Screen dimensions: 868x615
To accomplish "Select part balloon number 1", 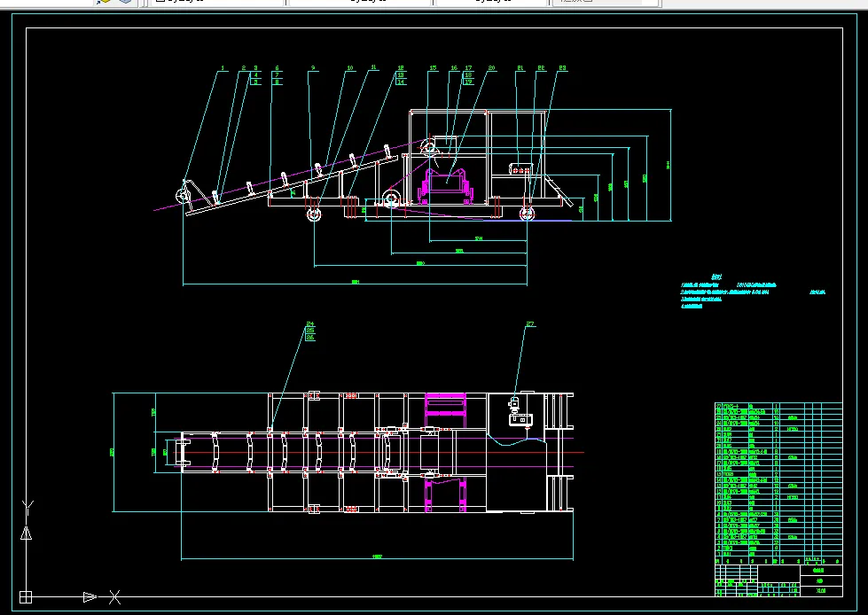I will tap(223, 68).
